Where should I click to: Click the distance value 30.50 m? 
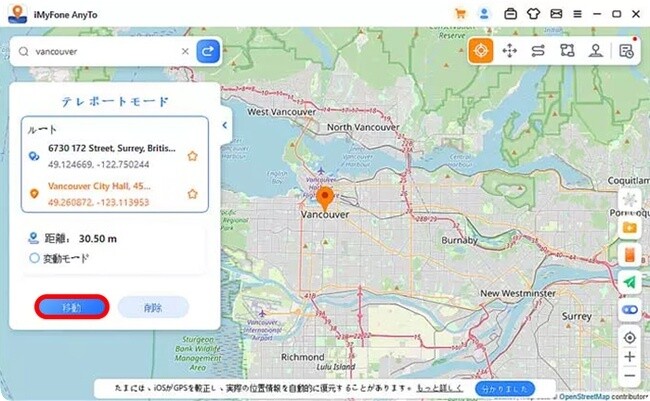pyautogui.click(x=98, y=239)
